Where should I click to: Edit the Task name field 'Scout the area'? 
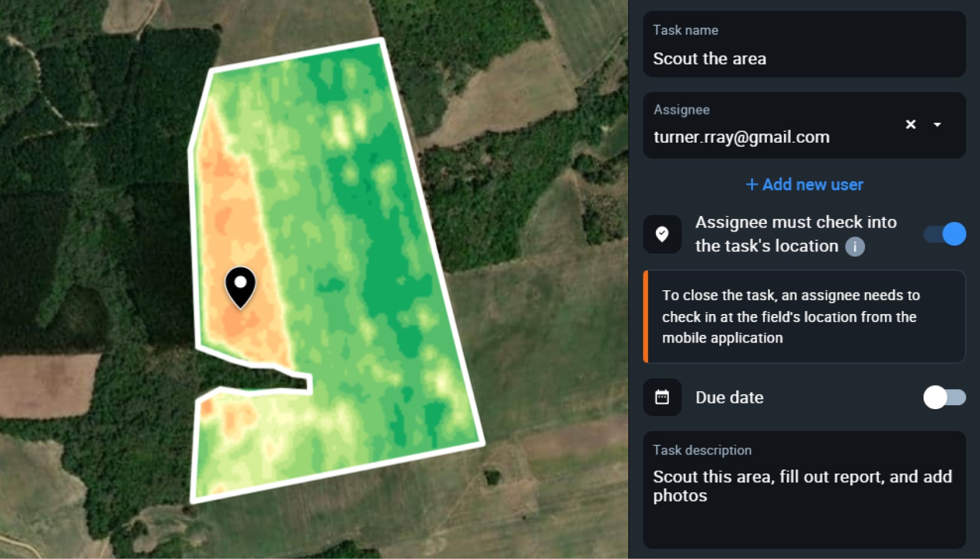click(x=805, y=44)
